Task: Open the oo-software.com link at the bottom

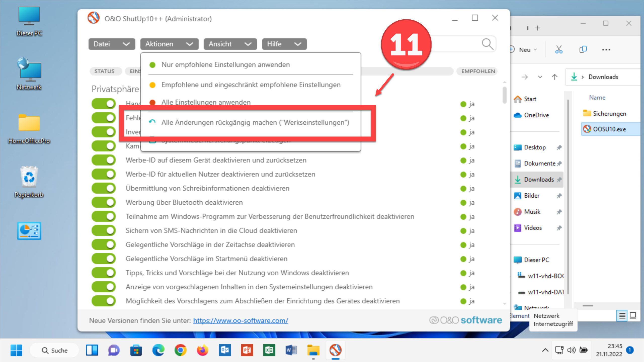Action: [x=240, y=321]
